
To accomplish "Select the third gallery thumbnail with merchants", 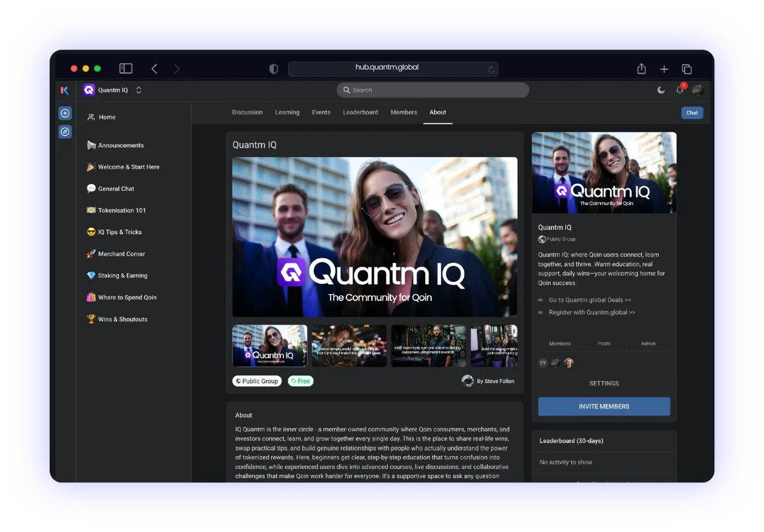I will coord(428,346).
